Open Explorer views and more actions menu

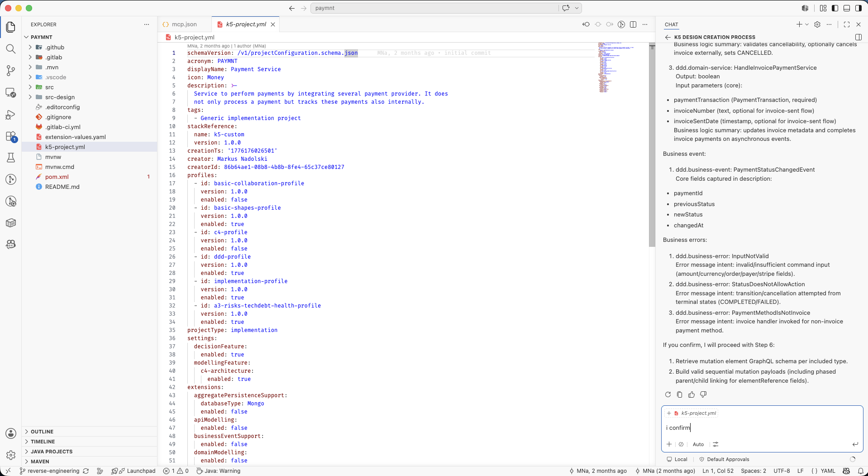[147, 24]
